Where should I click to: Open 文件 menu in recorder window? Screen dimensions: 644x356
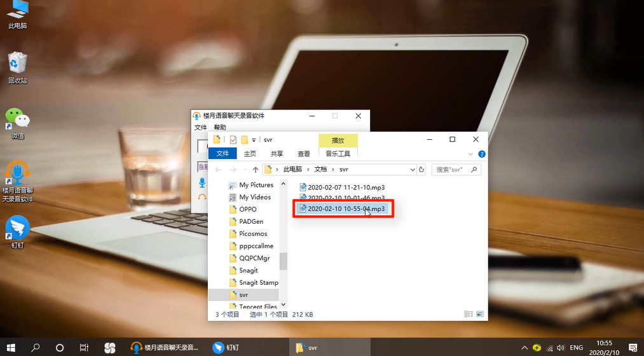pyautogui.click(x=200, y=127)
